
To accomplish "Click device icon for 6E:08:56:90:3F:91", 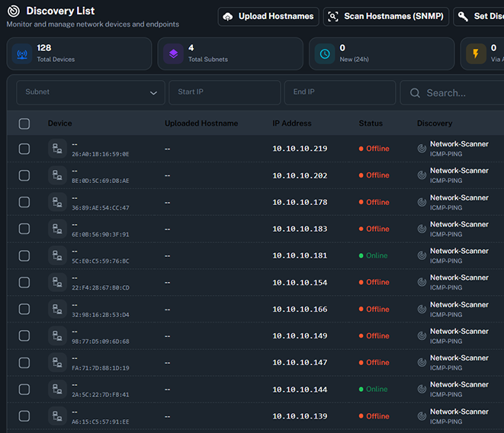I will coord(57,229).
